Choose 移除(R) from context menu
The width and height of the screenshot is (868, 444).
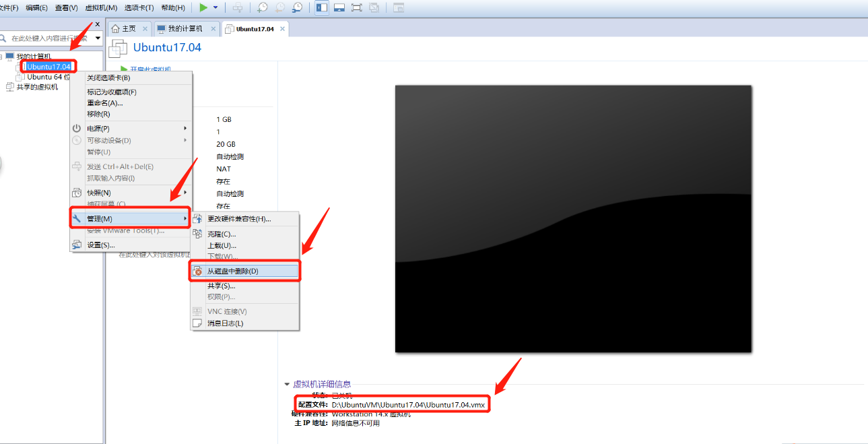point(131,114)
